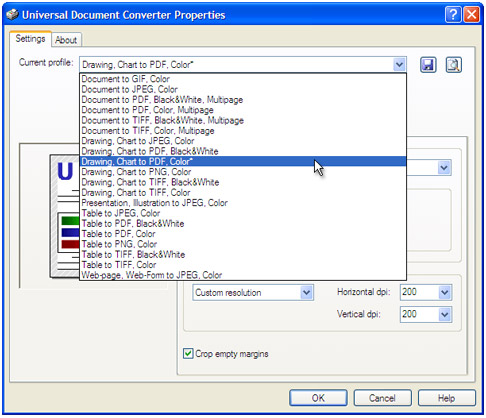The image size is (486, 418).
Task: Click the Cancel button
Action: pos(382,398)
